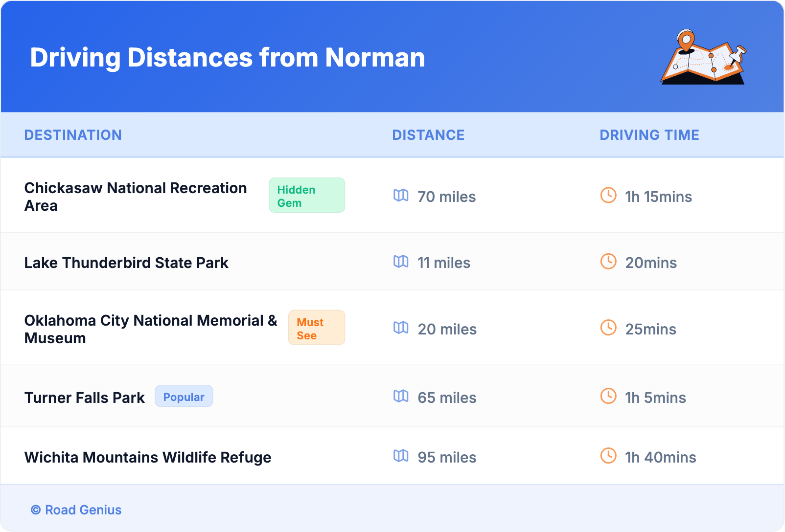The height and width of the screenshot is (532, 785).
Task: Click the Popular tag next to Turner Falls
Action: pos(184,397)
